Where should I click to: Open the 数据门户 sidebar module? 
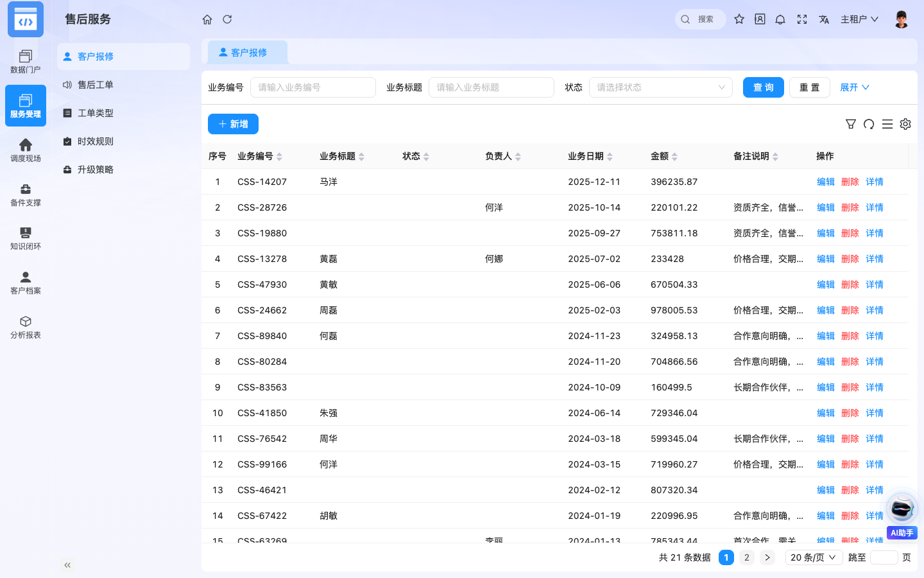(x=26, y=62)
